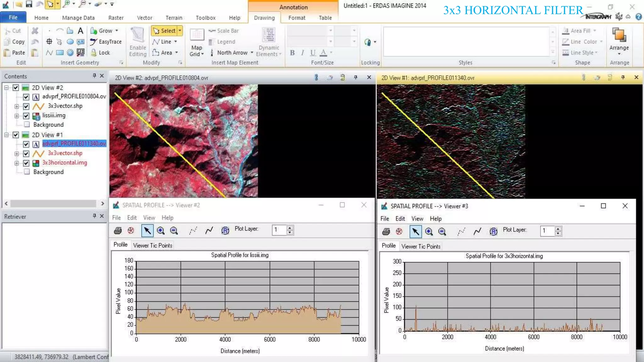The height and width of the screenshot is (362, 644).
Task: Open the North Arrow dropdown
Action: click(x=252, y=52)
